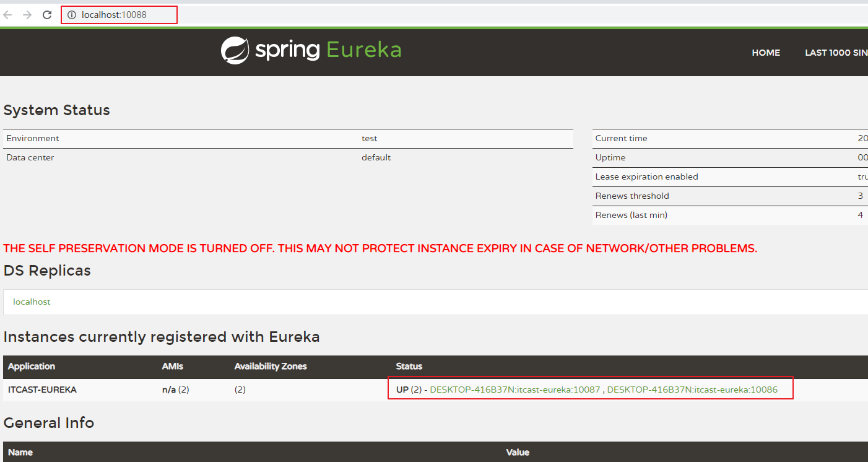Click the browser forward arrow
Image resolution: width=868 pixels, height=462 pixels.
coord(27,15)
